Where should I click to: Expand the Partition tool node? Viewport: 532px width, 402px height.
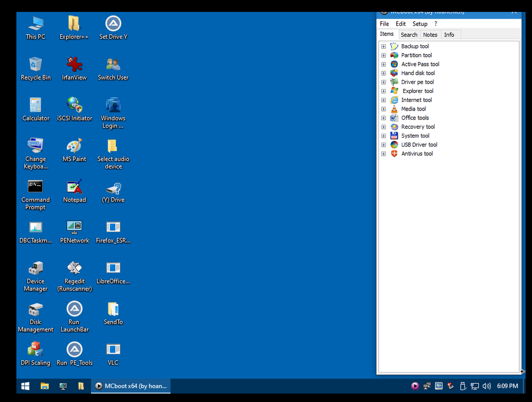(383, 55)
